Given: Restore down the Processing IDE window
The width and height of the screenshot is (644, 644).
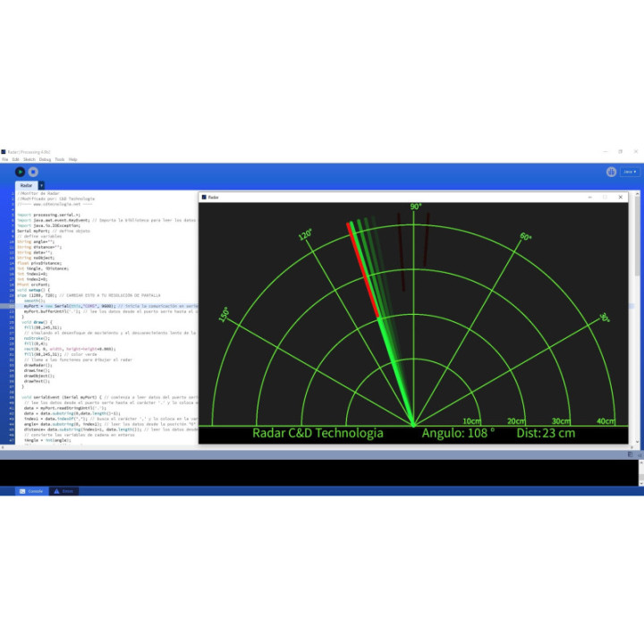Looking at the screenshot, I should 621,151.
